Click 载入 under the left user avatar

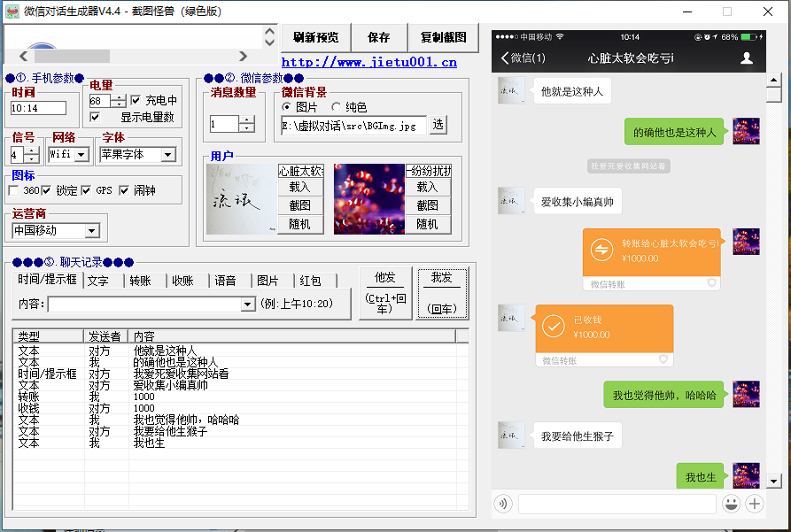(x=299, y=187)
